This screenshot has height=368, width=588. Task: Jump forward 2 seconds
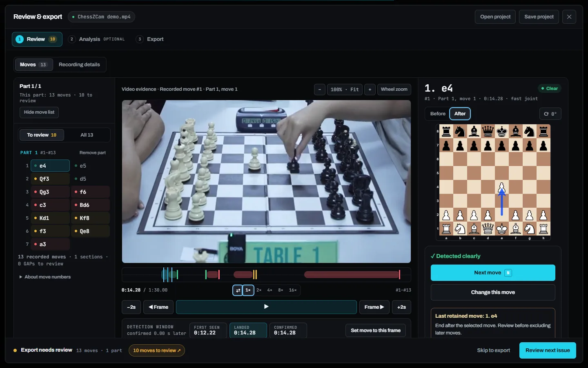(401, 307)
